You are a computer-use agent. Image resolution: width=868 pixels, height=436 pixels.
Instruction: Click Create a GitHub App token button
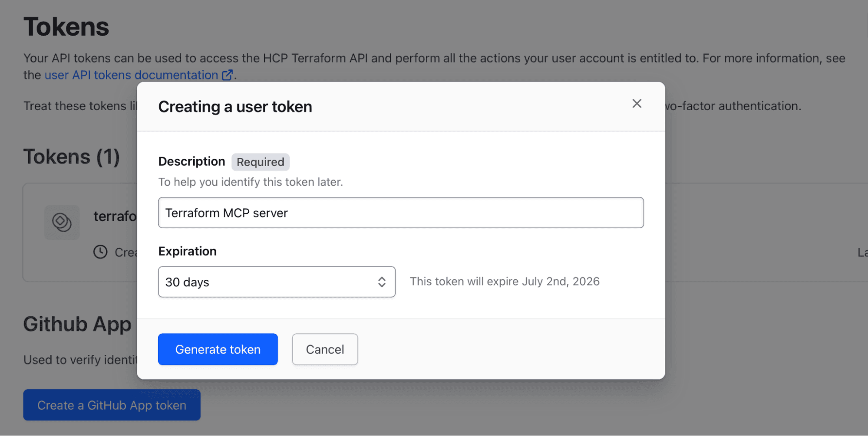click(x=112, y=405)
